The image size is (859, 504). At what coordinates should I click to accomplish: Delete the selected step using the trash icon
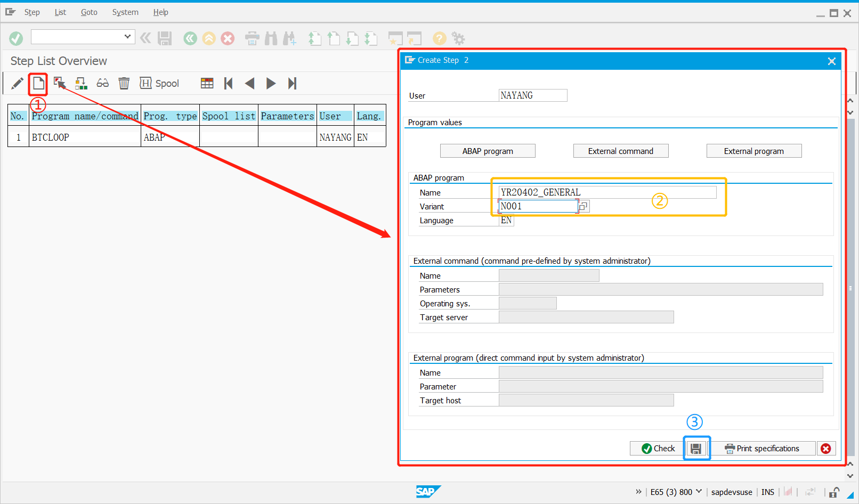point(124,83)
